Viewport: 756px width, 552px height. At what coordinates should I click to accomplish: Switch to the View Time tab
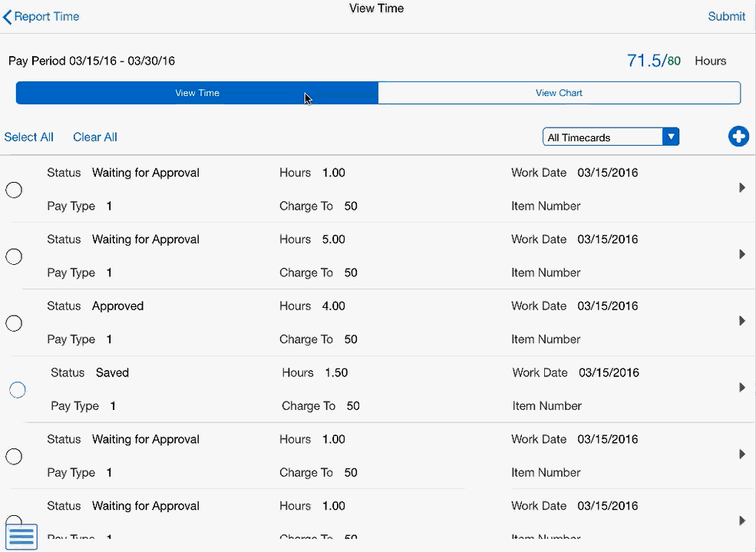tap(197, 93)
